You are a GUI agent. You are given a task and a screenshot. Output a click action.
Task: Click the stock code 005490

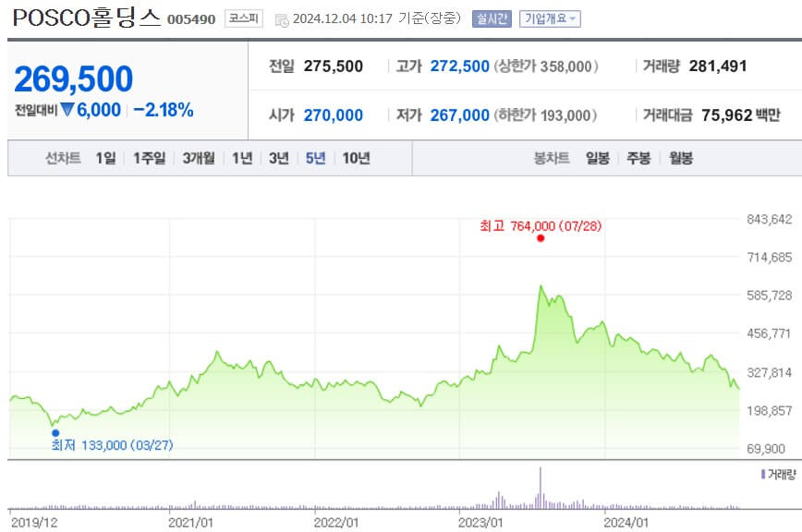click(191, 19)
